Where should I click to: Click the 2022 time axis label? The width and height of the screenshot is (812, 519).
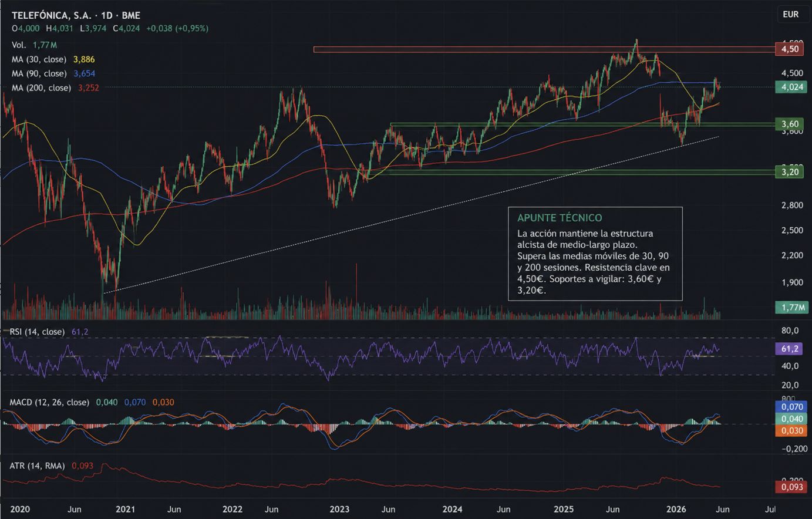pos(233,509)
